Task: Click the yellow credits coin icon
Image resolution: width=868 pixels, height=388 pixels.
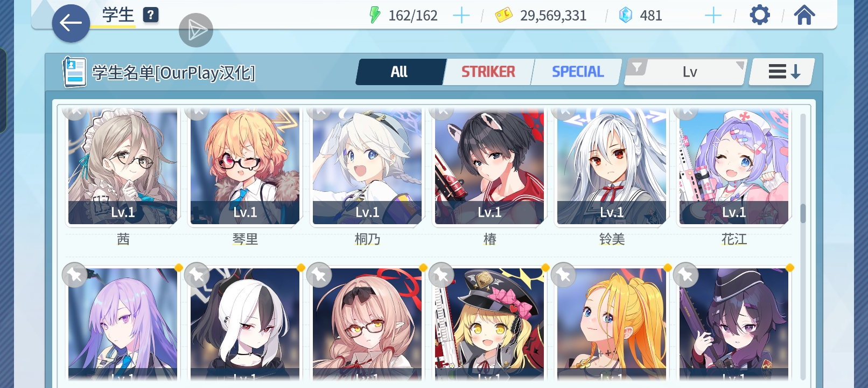Action: tap(503, 15)
